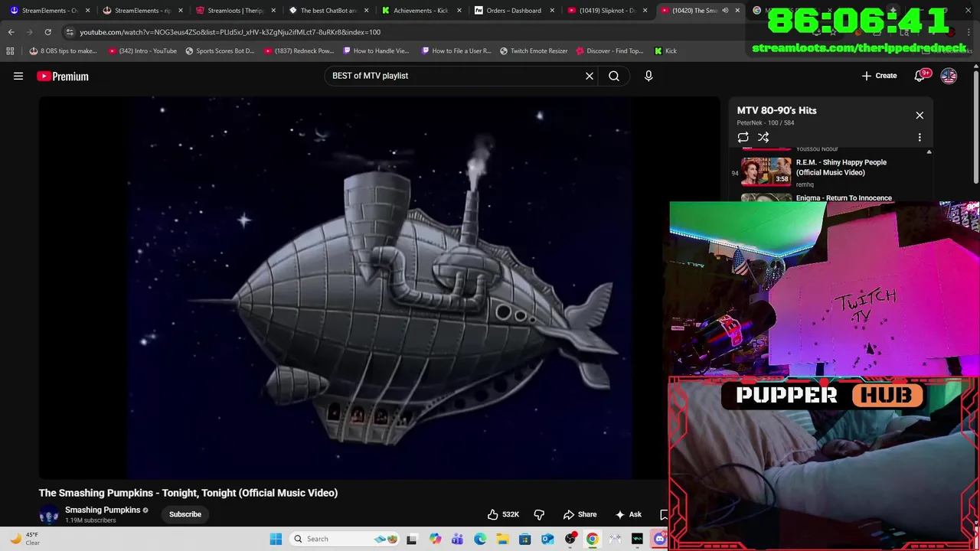Viewport: 980px width, 551px height.
Task: Open Microsoft Edge from taskbar
Action: click(x=480, y=539)
